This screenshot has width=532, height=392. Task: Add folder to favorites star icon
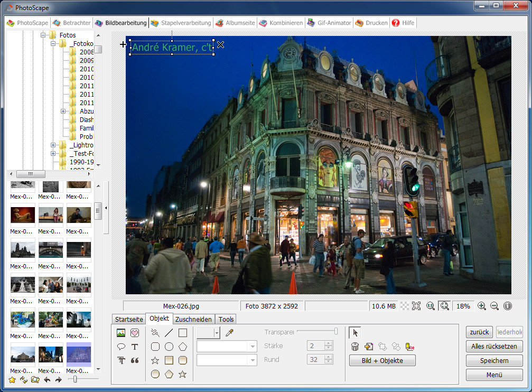(12, 380)
